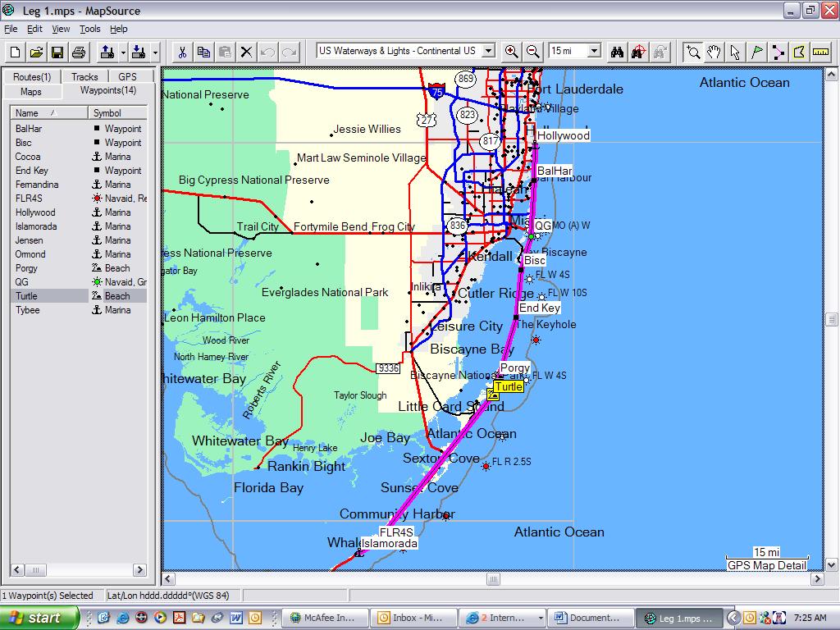Screen dimensions: 840x630
Task: Click the Cut scissors icon
Action: coord(182,52)
